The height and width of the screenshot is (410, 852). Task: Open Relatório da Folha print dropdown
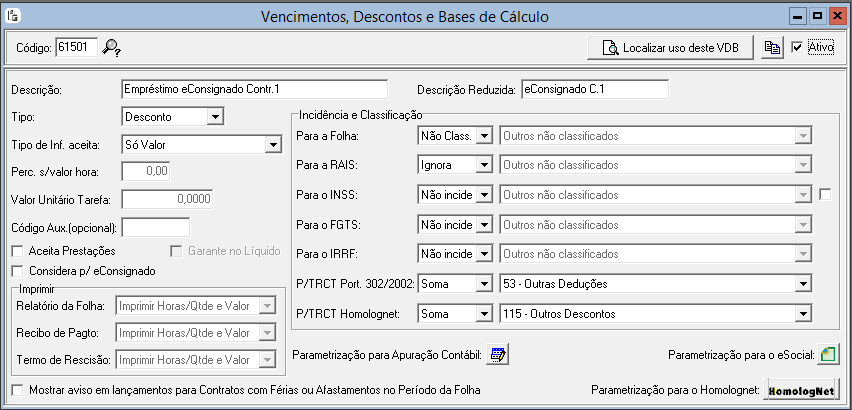pos(267,306)
